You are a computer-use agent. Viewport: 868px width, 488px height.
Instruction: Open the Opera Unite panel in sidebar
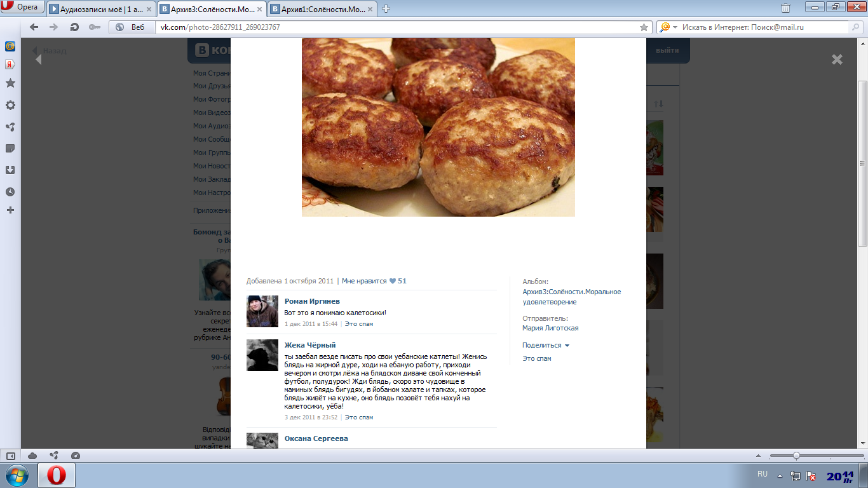(x=10, y=127)
